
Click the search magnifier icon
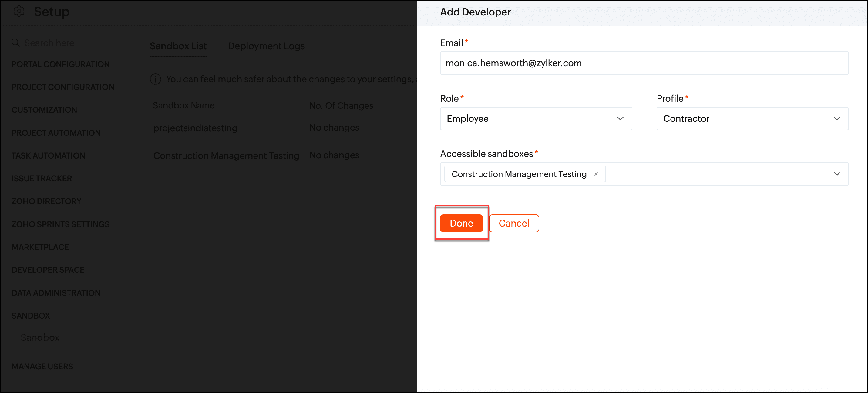15,43
